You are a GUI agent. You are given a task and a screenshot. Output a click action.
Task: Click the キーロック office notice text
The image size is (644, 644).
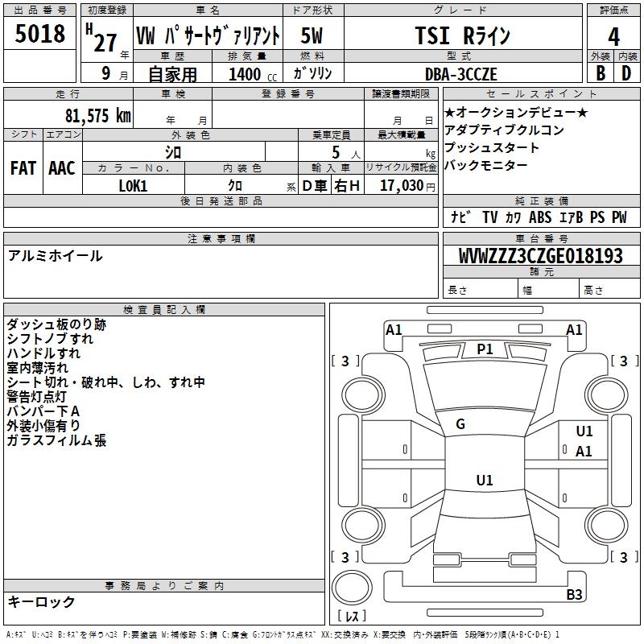pyautogui.click(x=41, y=602)
